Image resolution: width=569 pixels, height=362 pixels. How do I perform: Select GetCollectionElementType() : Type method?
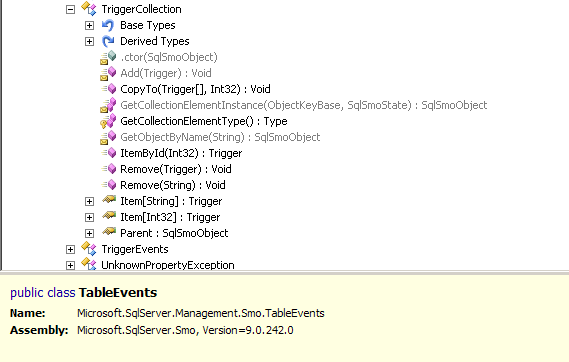coord(204,121)
